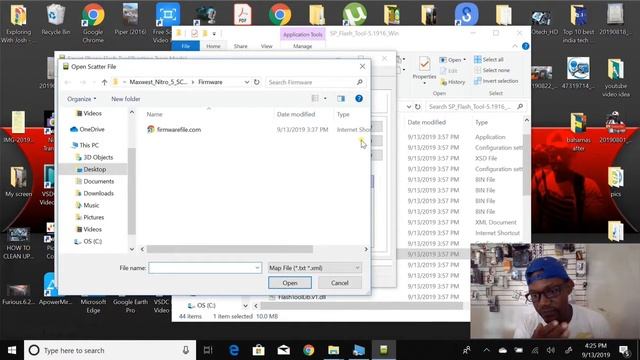Go up one folder level

104,82
